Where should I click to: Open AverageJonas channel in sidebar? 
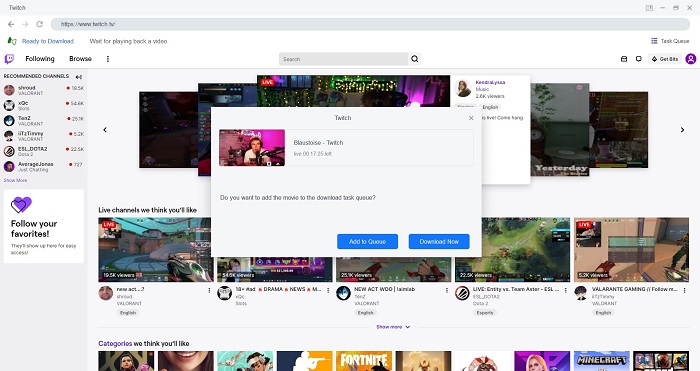[x=44, y=167]
